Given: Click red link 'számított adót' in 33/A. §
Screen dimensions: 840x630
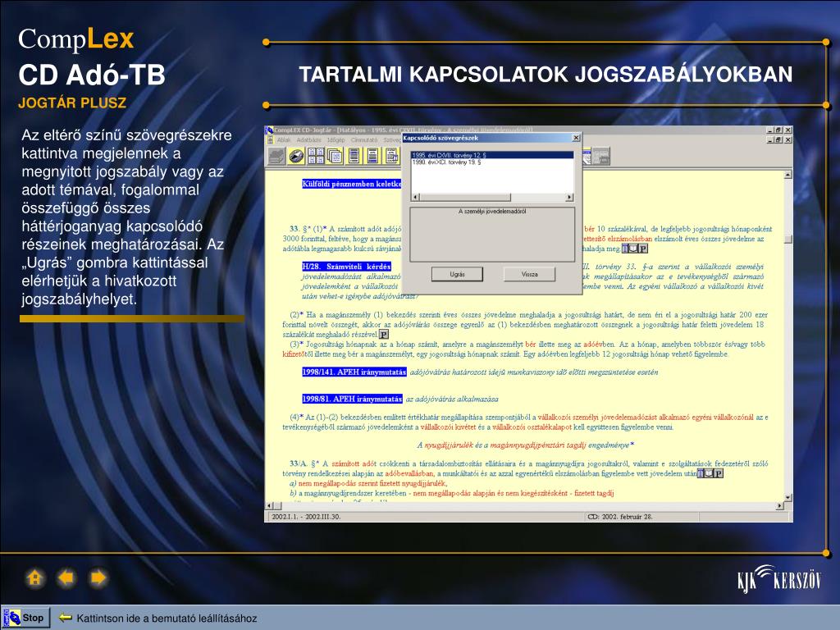Looking at the screenshot, I should click(x=354, y=463).
